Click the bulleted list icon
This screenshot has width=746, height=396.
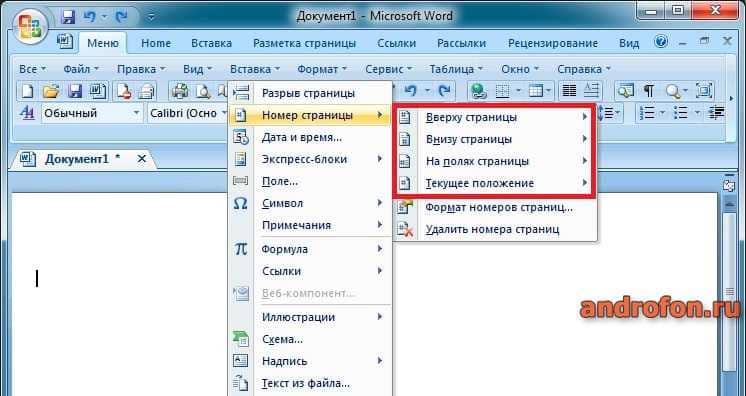click(681, 113)
